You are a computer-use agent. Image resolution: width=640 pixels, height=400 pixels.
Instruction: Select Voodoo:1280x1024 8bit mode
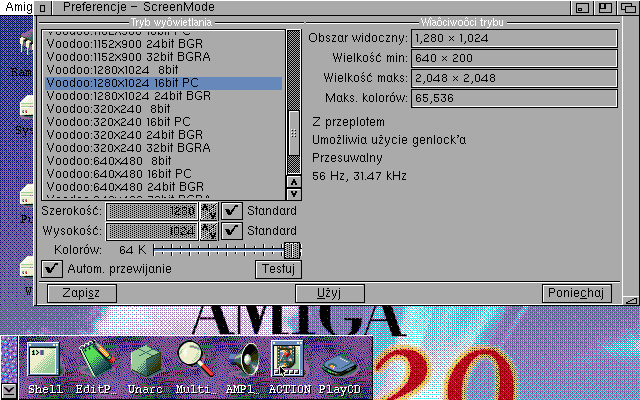click(x=163, y=70)
